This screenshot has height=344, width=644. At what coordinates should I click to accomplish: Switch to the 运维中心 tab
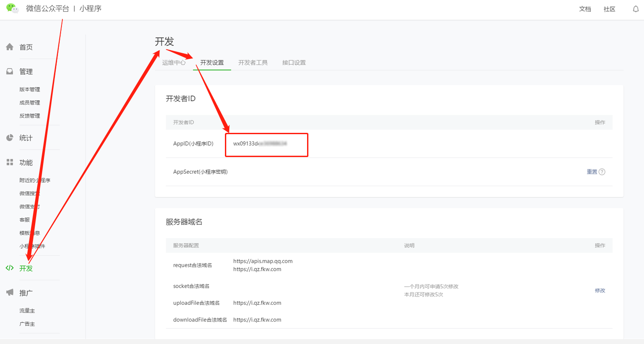[x=174, y=62]
